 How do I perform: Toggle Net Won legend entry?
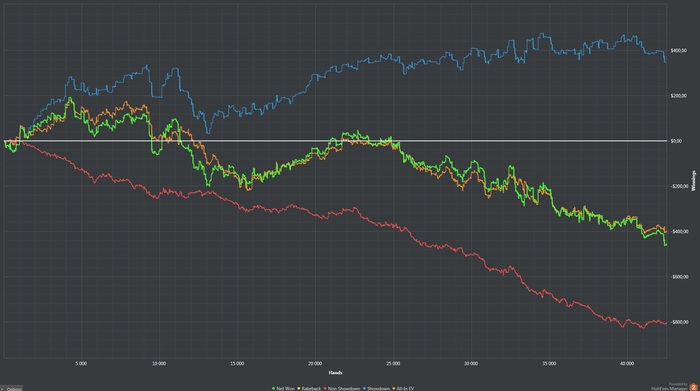coord(283,389)
